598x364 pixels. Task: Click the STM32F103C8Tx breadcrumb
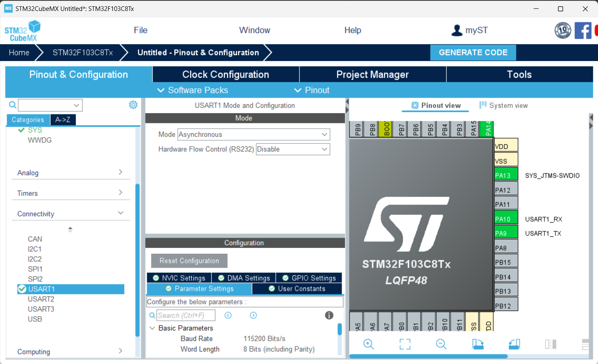(83, 53)
